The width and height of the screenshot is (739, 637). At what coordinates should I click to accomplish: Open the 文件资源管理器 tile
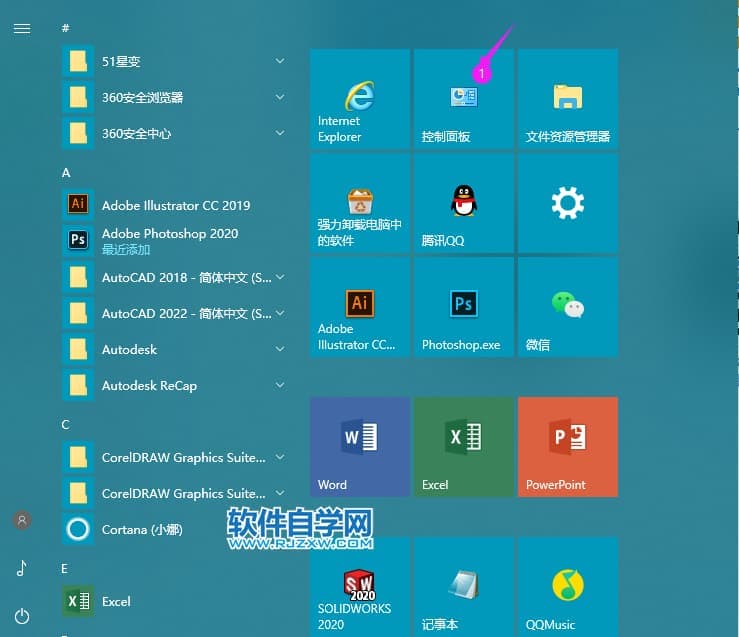pos(567,99)
